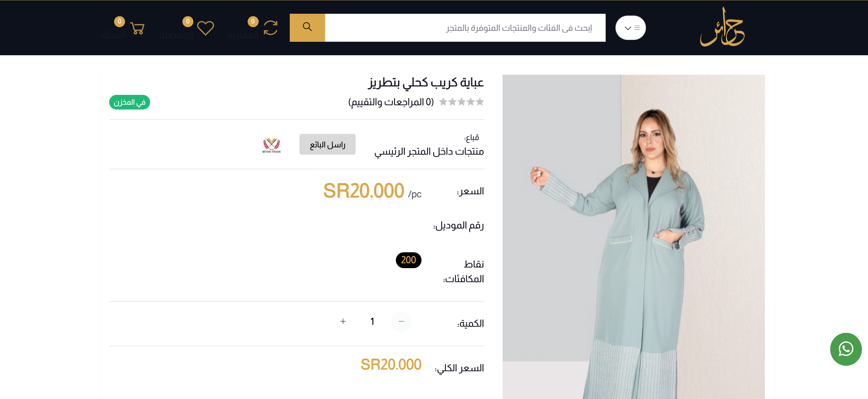The height and width of the screenshot is (399, 868).
Task: Click the Mitan Trade seller logo
Action: pyautogui.click(x=271, y=145)
